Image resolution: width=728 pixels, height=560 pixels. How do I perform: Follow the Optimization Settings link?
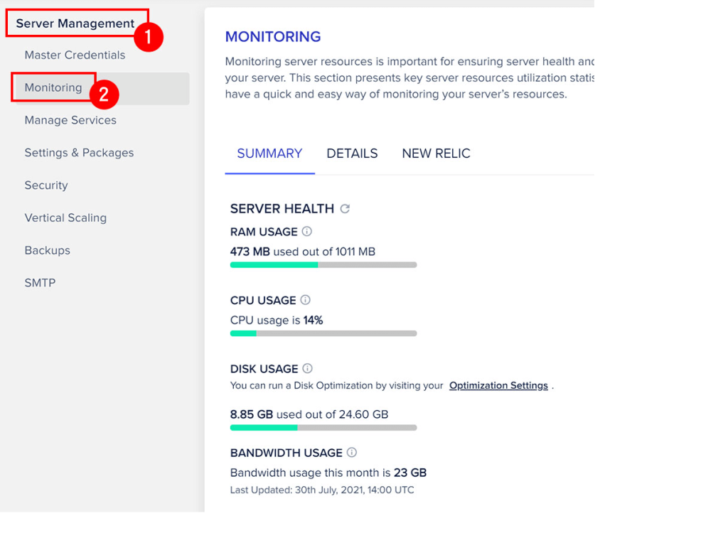pos(498,386)
